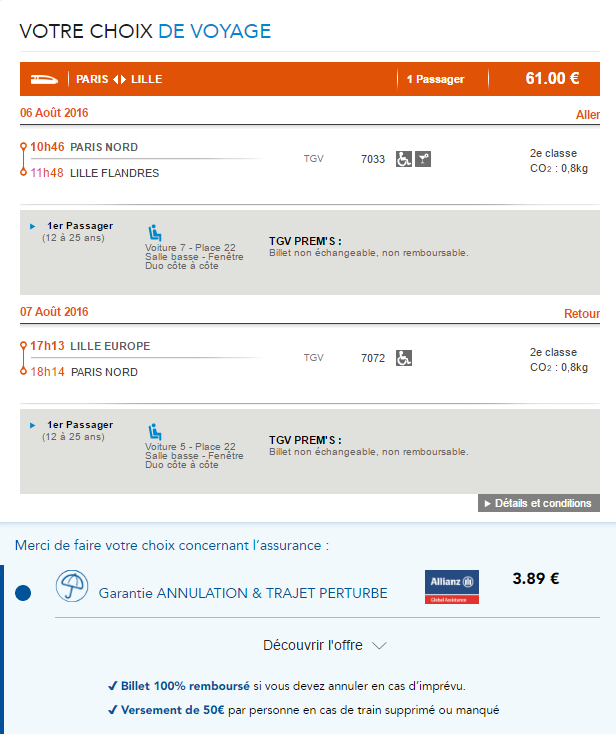Expand the return 1er Passager details
The image size is (616, 734).
point(33,426)
